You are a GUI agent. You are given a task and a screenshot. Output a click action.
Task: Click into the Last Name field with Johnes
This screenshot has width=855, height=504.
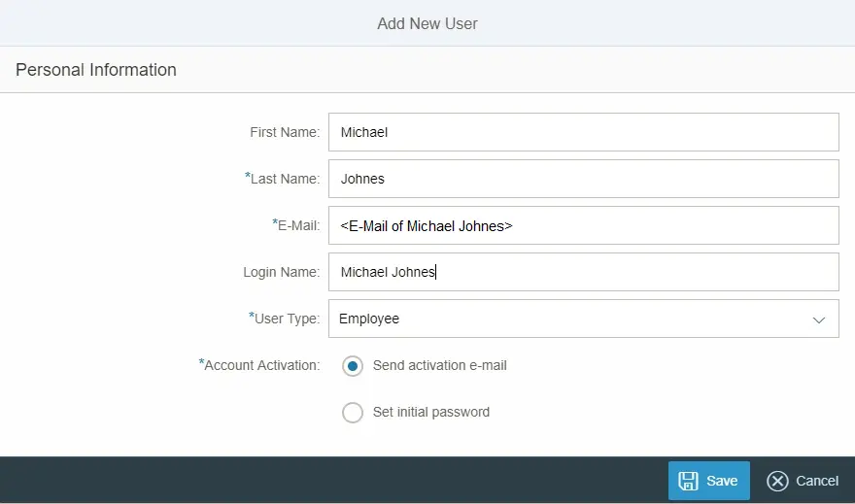583,179
